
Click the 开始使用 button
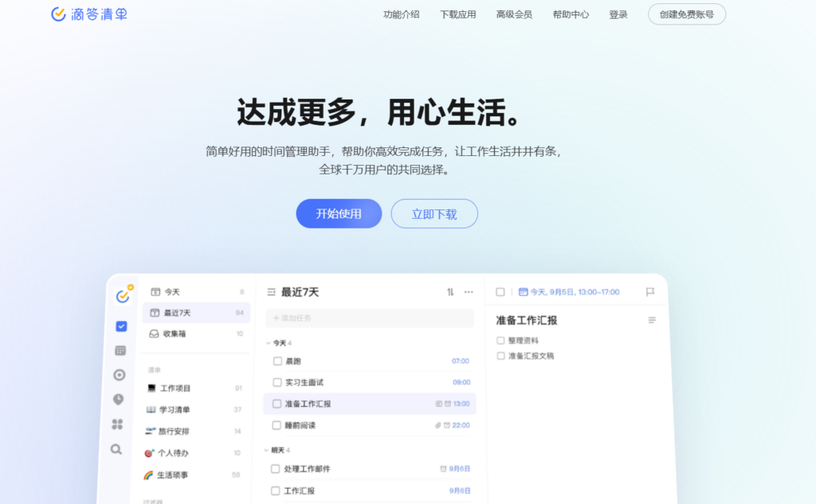(x=339, y=213)
